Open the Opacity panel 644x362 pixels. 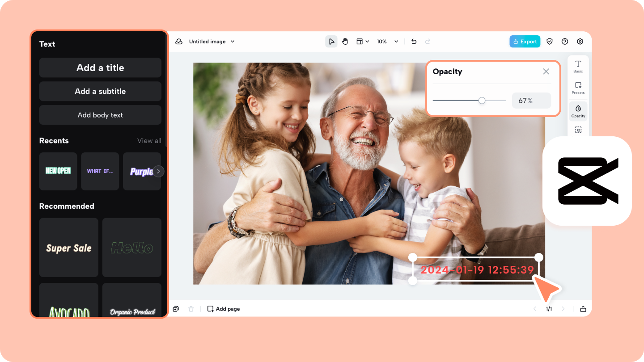click(x=578, y=111)
